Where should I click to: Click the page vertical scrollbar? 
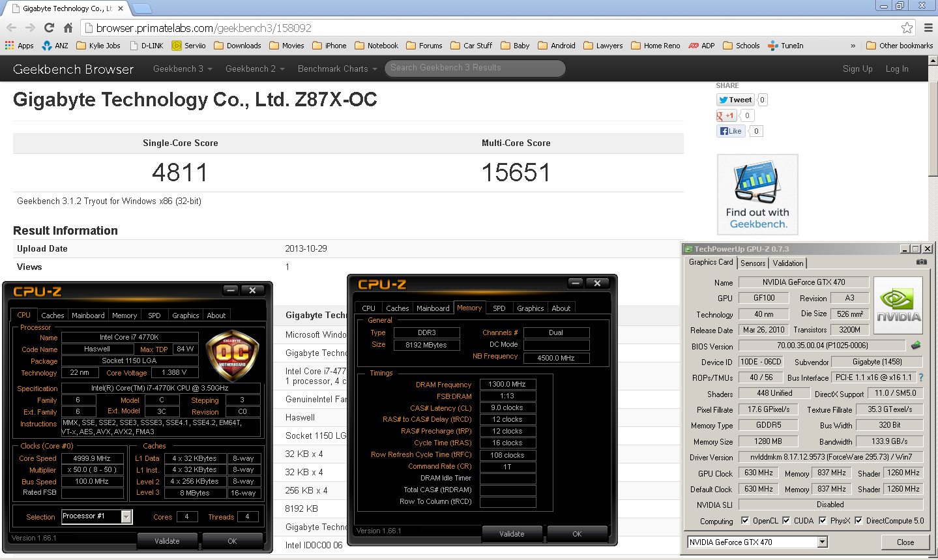[933, 130]
